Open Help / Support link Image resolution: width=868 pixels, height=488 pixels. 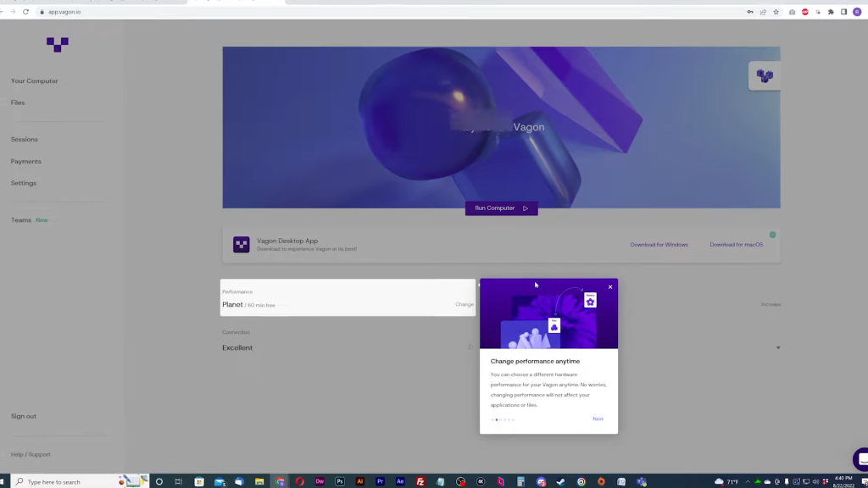(31, 454)
